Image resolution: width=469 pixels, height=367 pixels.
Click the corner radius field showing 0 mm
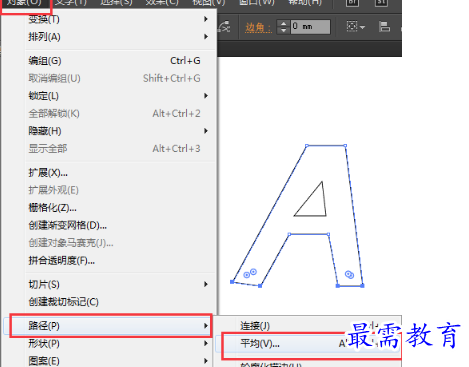coord(310,27)
